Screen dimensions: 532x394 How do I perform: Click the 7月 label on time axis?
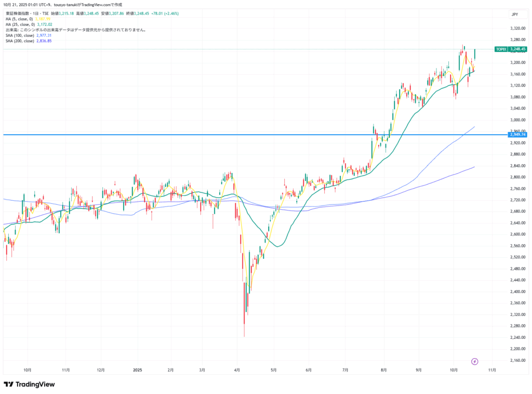(x=345, y=371)
